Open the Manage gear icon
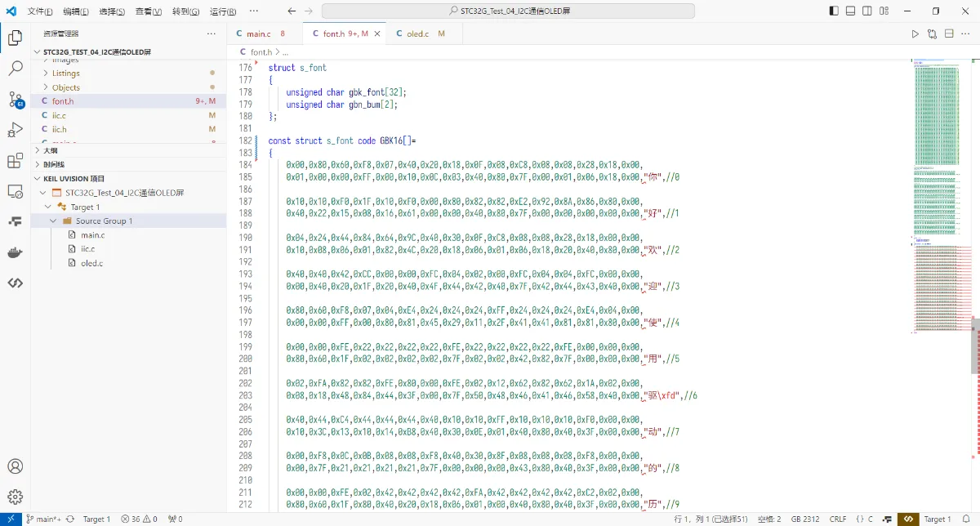 tap(15, 497)
